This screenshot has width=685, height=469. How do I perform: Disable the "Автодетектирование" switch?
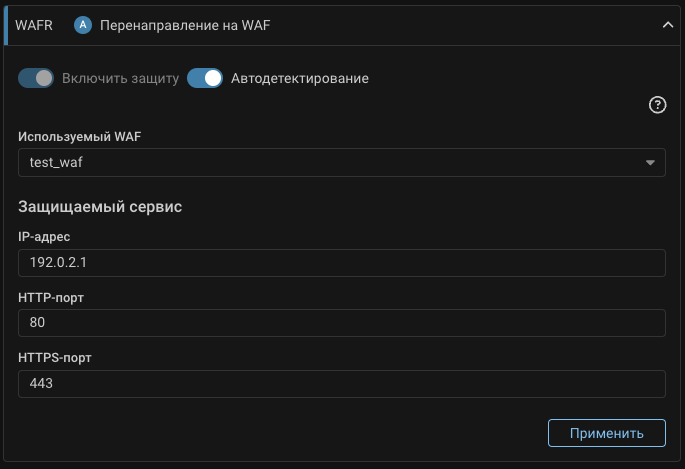[x=205, y=78]
